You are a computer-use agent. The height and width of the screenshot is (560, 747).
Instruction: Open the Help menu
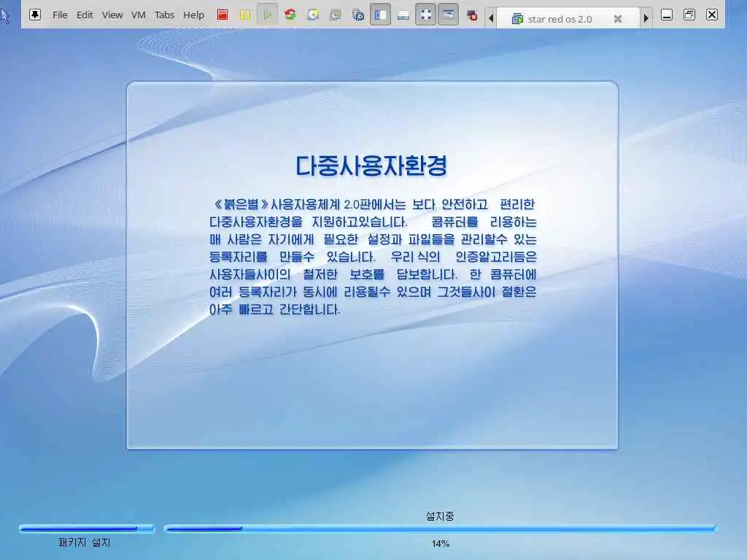(x=193, y=15)
